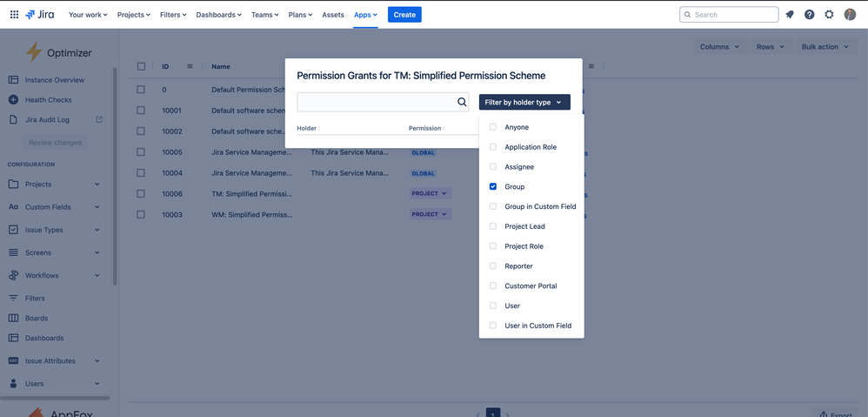Select the row checkbox for ID 10006
The height and width of the screenshot is (417, 868).
pos(141,193)
